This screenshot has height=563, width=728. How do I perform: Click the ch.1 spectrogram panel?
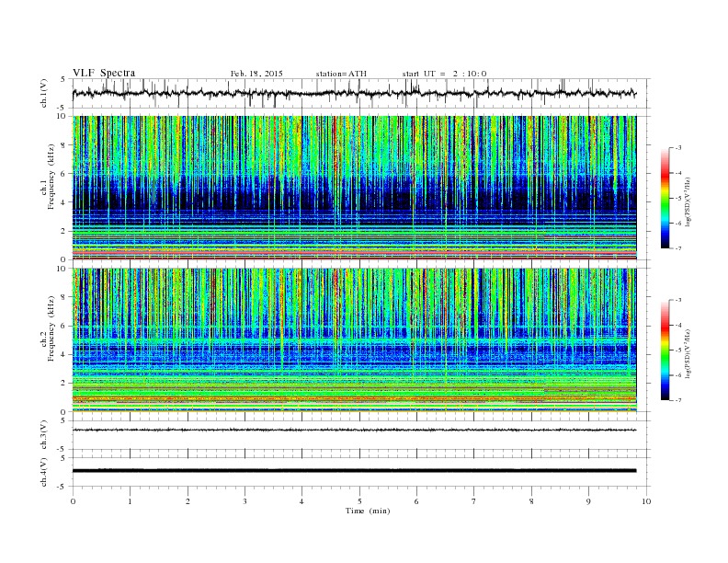[354, 188]
